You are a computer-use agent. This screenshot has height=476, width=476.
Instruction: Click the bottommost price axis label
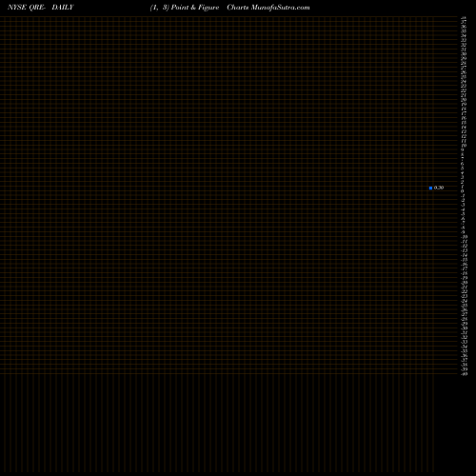(x=465, y=374)
